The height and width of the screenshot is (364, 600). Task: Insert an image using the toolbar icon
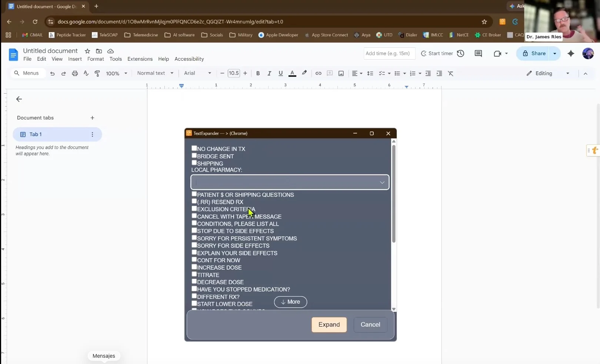click(x=341, y=73)
